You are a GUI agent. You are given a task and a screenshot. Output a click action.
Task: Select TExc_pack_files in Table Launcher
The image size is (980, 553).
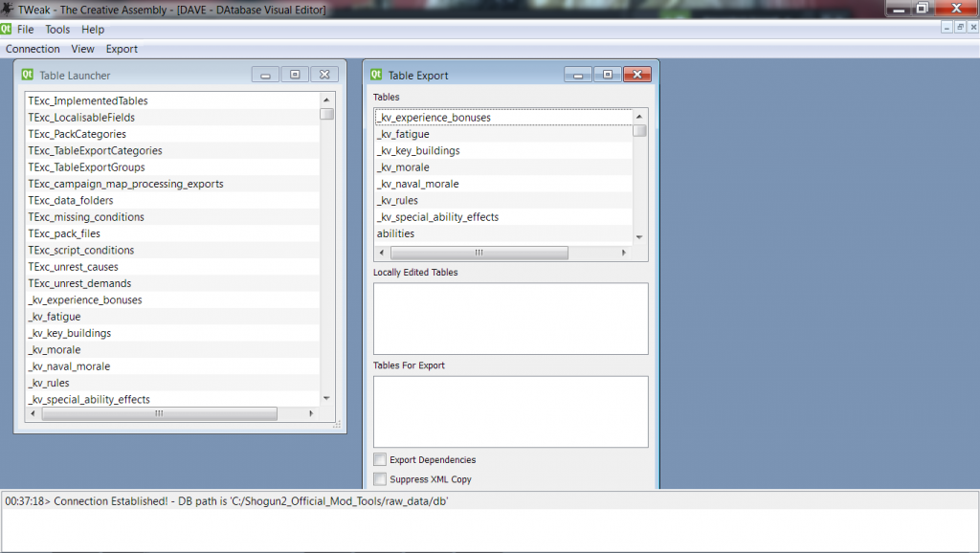[64, 233]
